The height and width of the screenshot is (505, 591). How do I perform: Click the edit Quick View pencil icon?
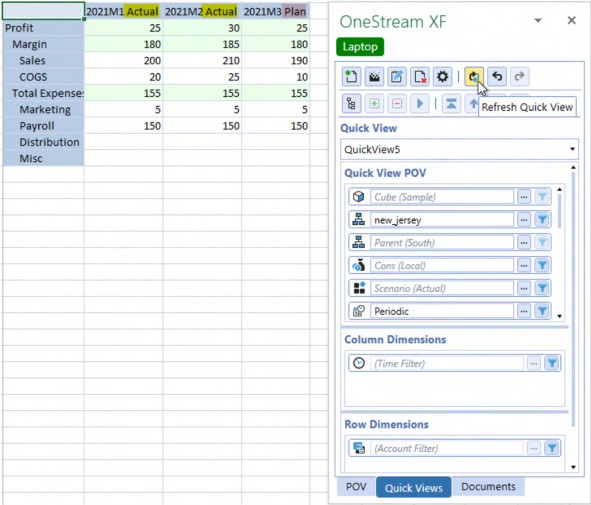coord(397,77)
